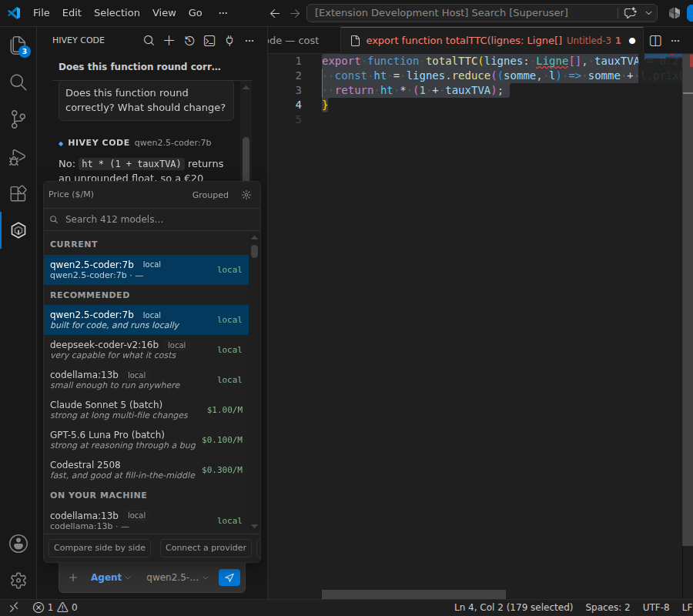Open Hivey Code more actions ellipsis

[x=249, y=41]
